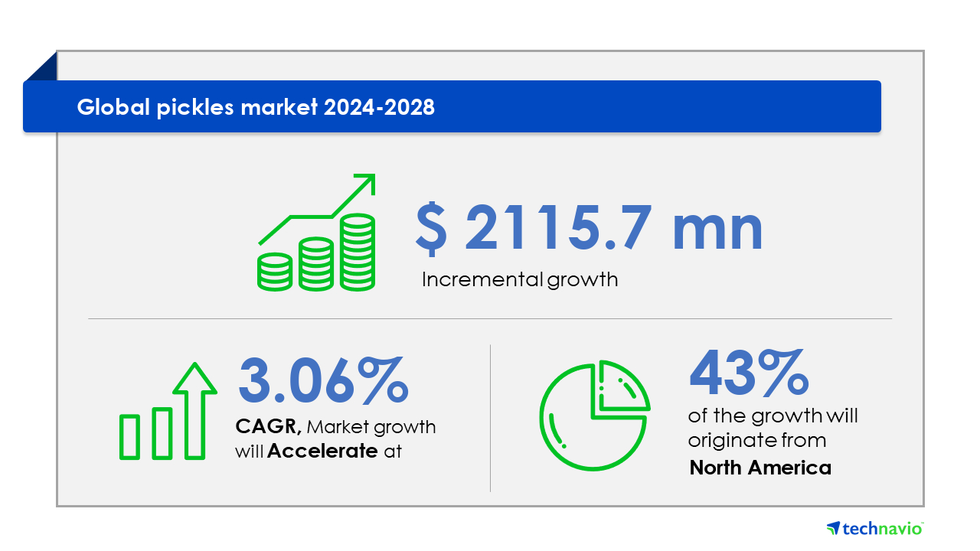
Task: Select the 3.06% value
Action: (x=322, y=380)
